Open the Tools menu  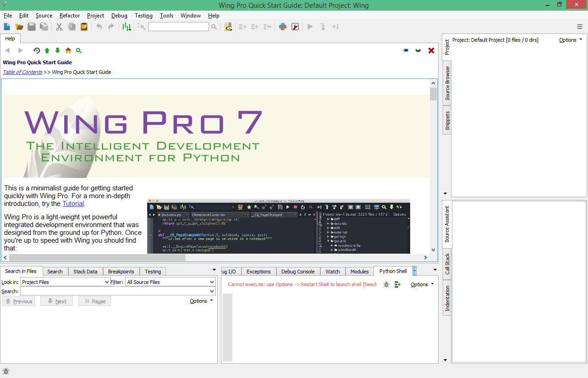[166, 16]
